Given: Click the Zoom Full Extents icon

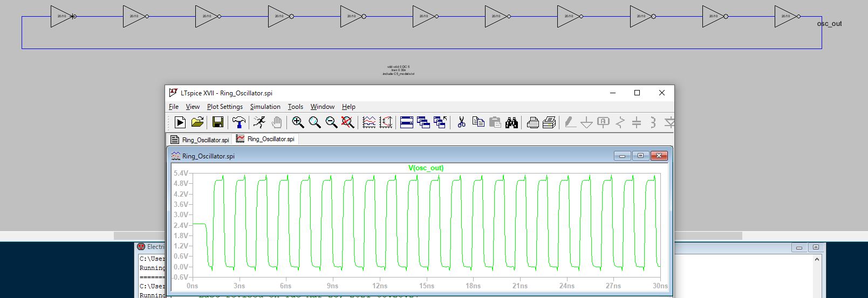Looking at the screenshot, I should coord(348,122).
